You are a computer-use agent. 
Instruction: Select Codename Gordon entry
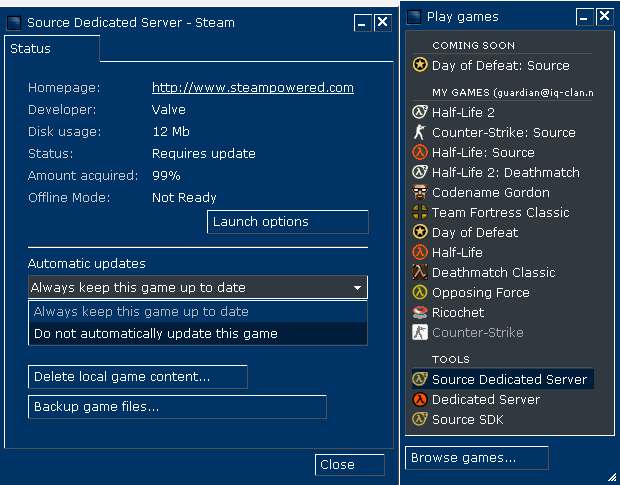502,192
